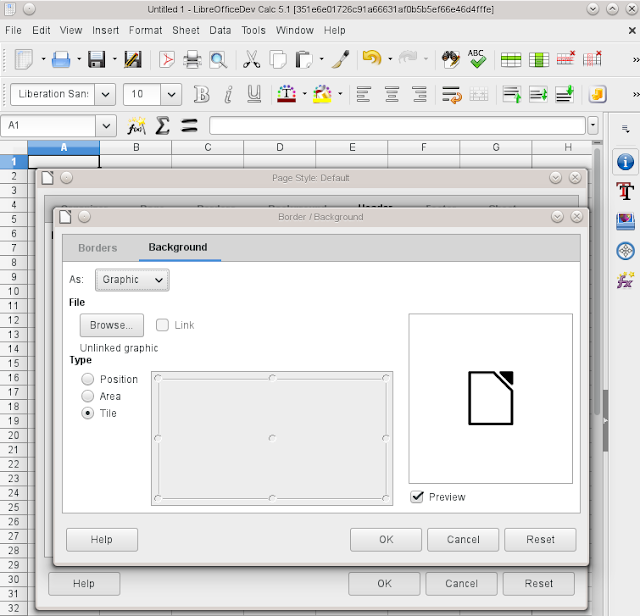
Task: Toggle Edit Mode pencil icon
Action: pos(133,60)
